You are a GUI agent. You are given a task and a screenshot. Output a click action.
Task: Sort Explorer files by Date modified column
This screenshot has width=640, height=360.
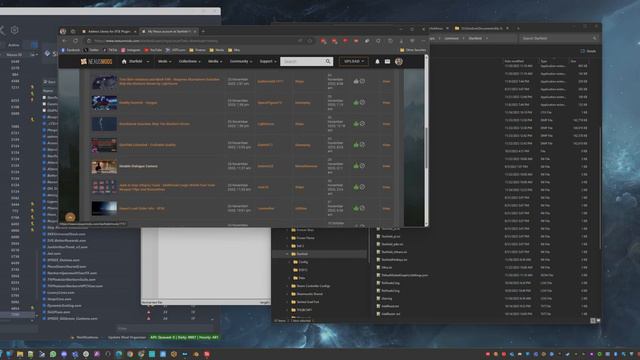(x=514, y=61)
